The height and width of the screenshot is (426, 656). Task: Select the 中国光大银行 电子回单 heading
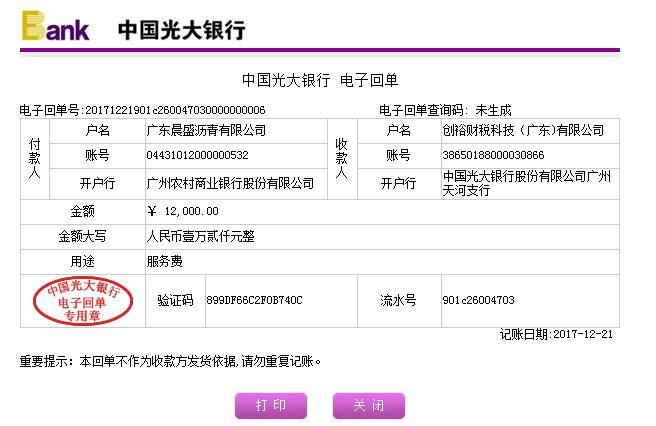coord(320,80)
